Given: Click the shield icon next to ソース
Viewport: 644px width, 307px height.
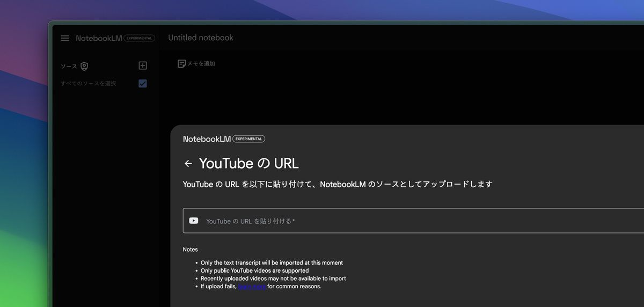Looking at the screenshot, I should point(84,67).
